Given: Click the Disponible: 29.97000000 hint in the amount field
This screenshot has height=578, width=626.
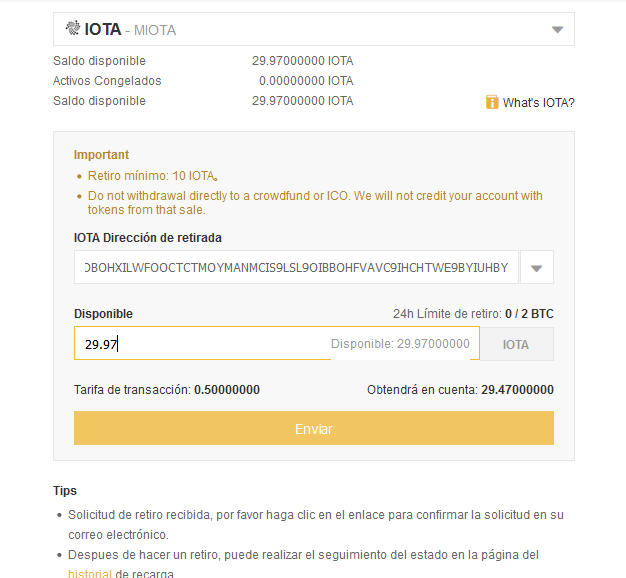Looking at the screenshot, I should 400,344.
